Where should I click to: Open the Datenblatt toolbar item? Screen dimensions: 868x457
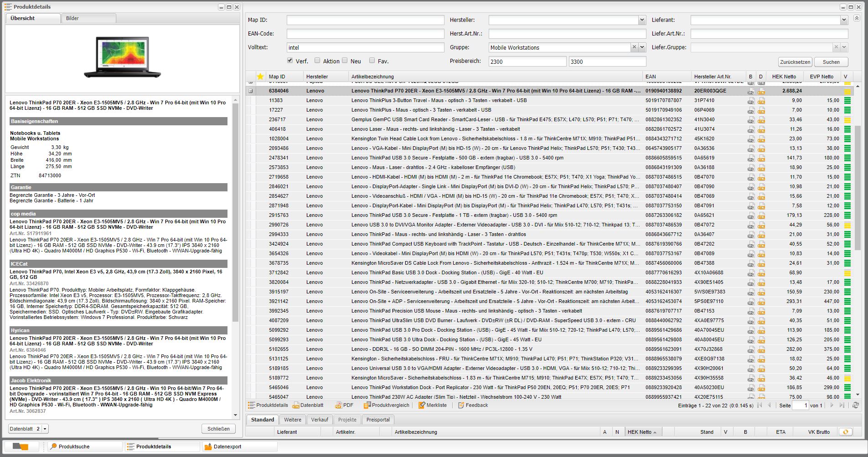click(x=308, y=405)
